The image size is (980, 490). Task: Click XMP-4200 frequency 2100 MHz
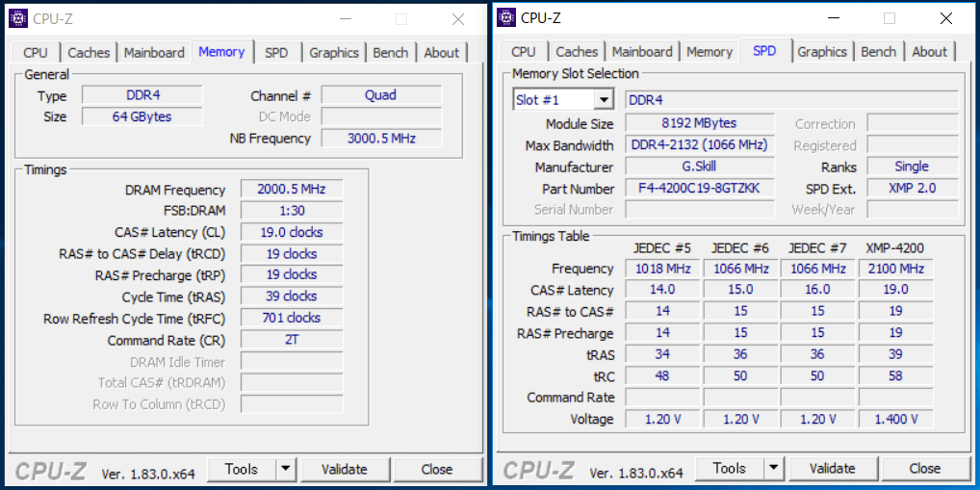[x=895, y=269]
